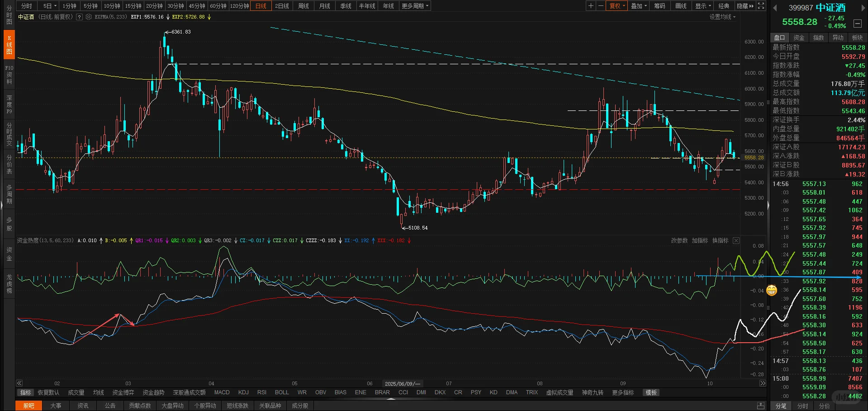The width and height of the screenshot is (868, 411).
Task: Select the K线图 sidebar view
Action: coord(9,44)
